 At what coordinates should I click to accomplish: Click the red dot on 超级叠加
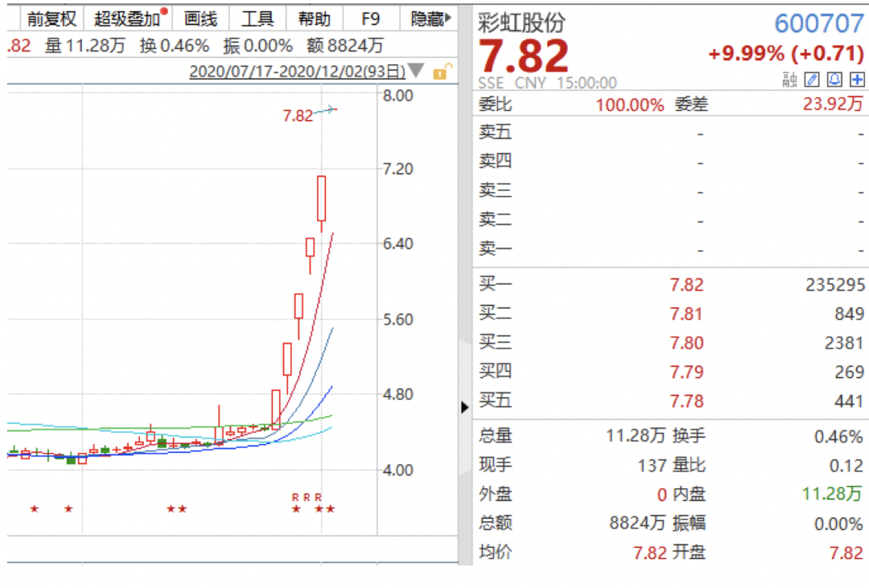coord(164,11)
